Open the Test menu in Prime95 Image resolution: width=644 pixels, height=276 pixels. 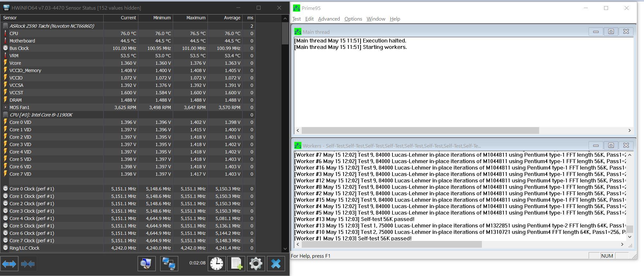[297, 19]
